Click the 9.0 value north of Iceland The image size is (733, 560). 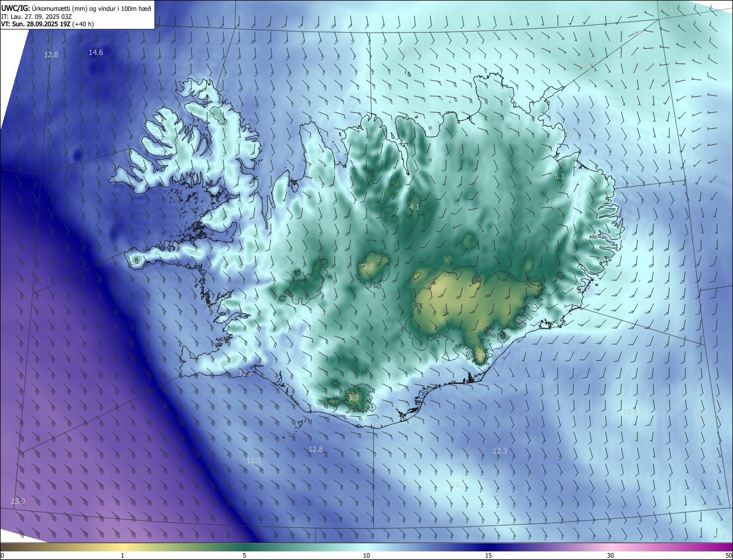pos(408,53)
